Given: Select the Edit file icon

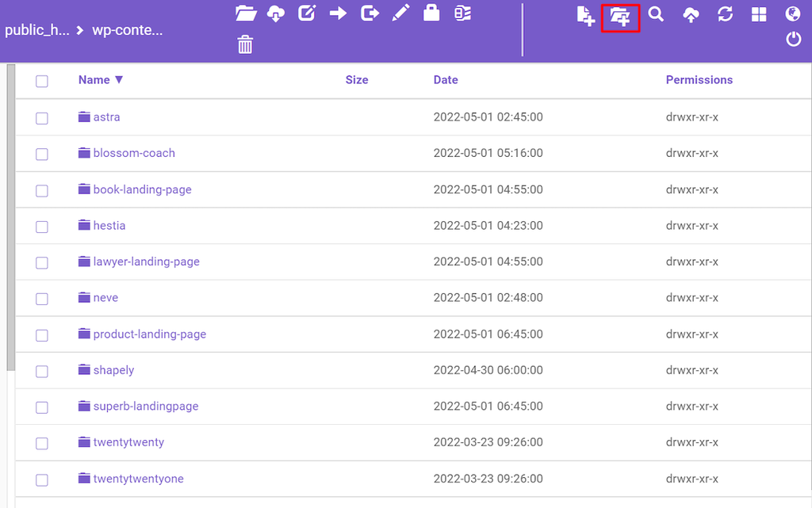Looking at the screenshot, I should [x=307, y=13].
